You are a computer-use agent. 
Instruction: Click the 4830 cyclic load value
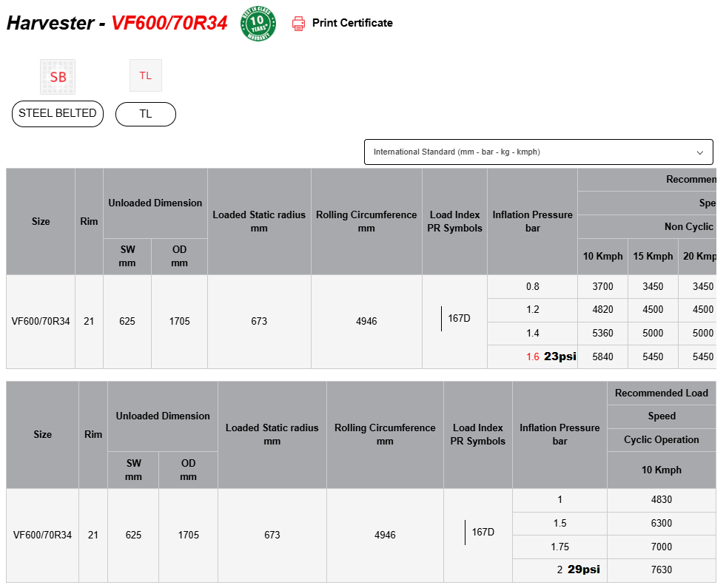tap(661, 500)
